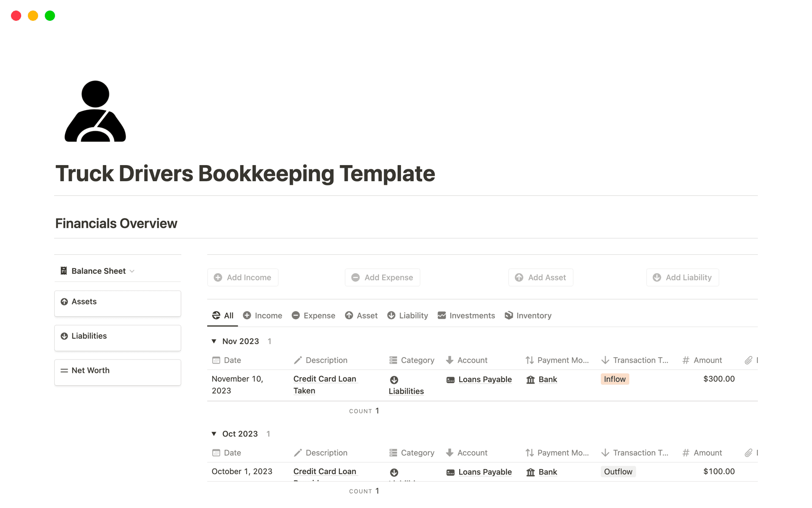Viewport: 812px width, 508px height.
Task: Click the truck driver page icon
Action: click(x=95, y=111)
